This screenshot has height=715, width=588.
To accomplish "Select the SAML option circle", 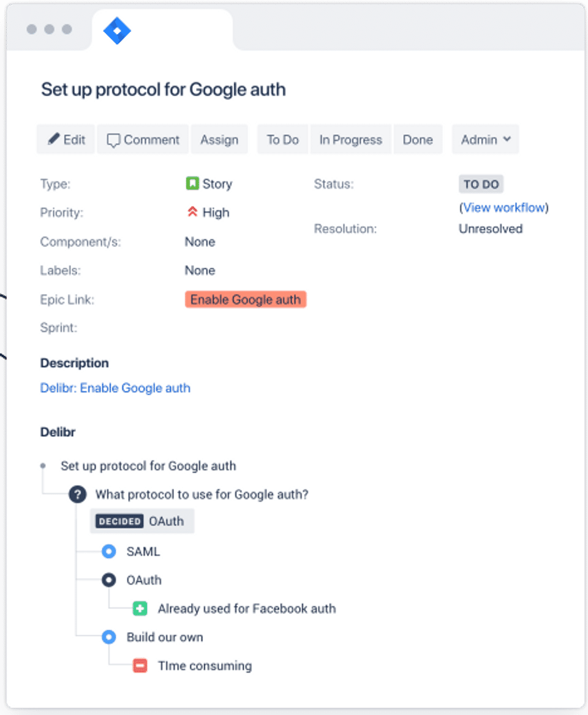I will point(108,551).
